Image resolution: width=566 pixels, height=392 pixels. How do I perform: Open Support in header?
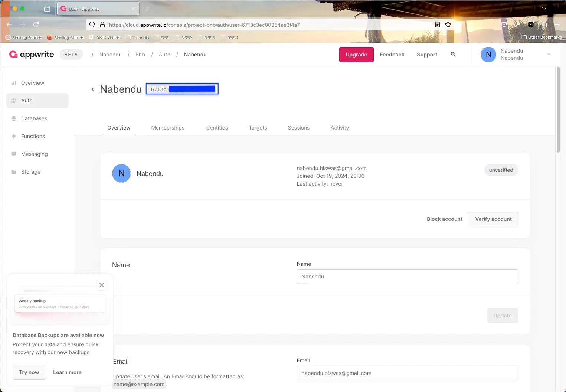pos(427,55)
